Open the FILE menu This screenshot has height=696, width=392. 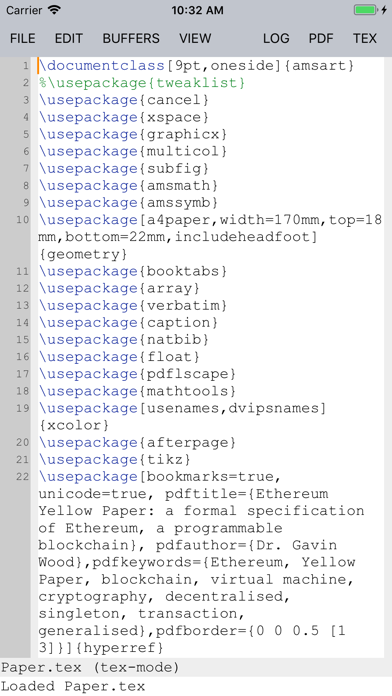23,39
